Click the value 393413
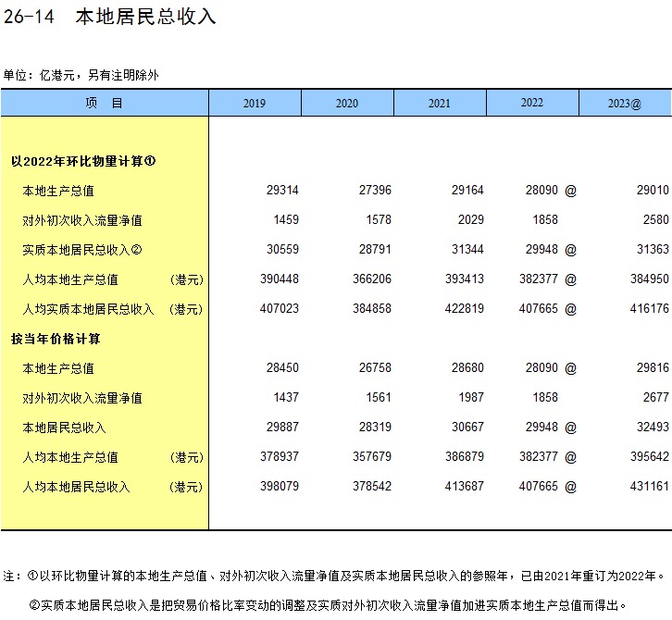This screenshot has height=620, width=672. (465, 279)
